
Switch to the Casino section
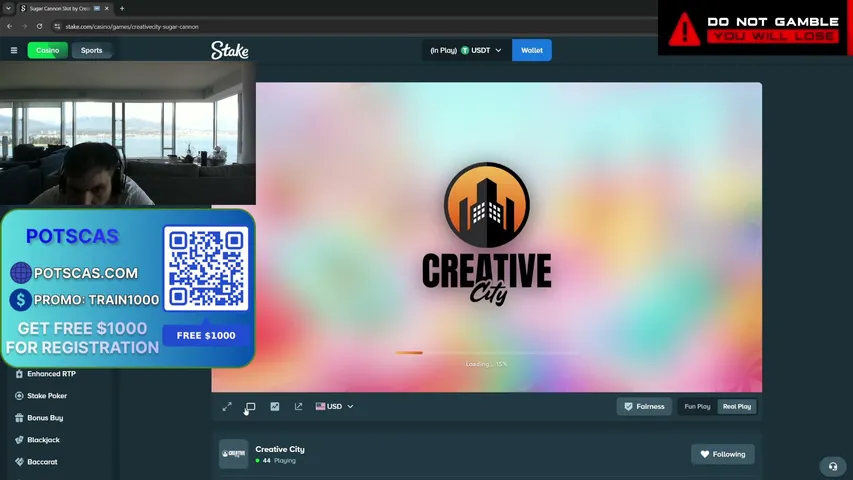point(48,50)
